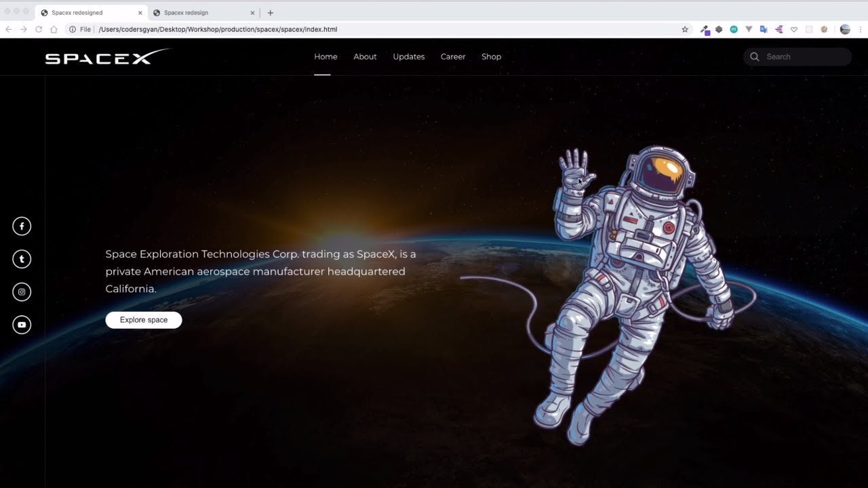Open the Tumblr social icon
Viewport: 868px width, 488px height.
coord(22,259)
